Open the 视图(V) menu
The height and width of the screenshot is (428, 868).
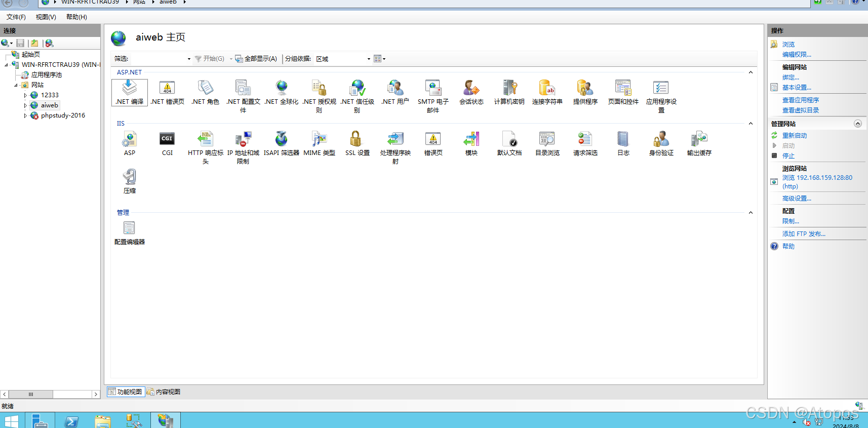pyautogui.click(x=46, y=17)
